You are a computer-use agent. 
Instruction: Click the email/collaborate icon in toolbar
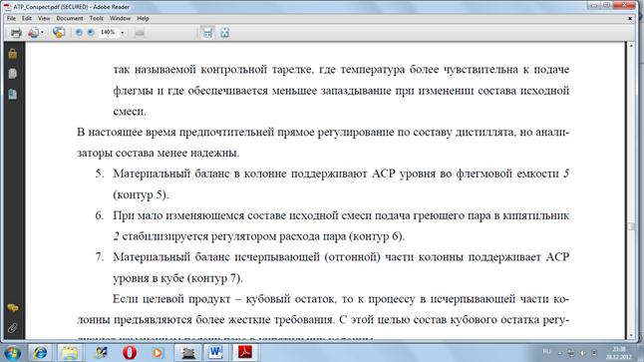pyautogui.click(x=33, y=33)
